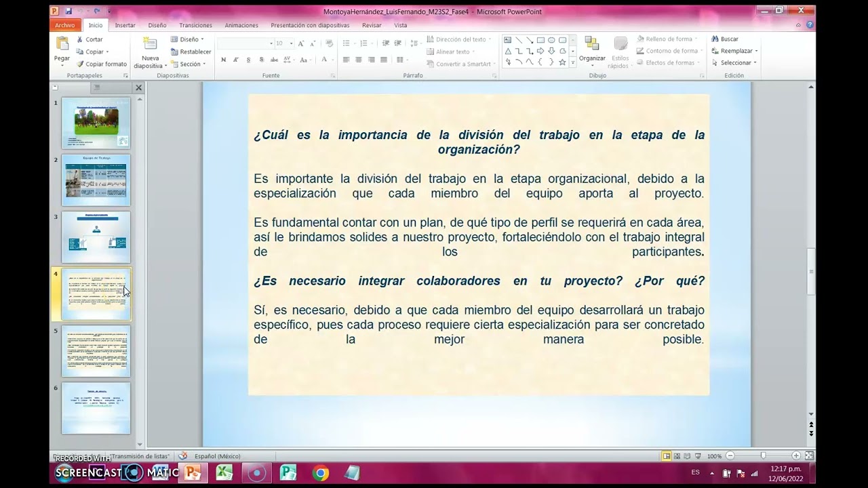Click the Español (México) language indicator
The image size is (868, 488).
[217, 456]
